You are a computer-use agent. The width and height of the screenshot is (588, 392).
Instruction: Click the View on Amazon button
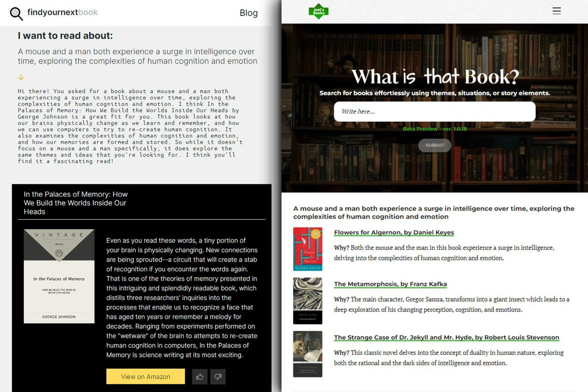click(x=146, y=377)
